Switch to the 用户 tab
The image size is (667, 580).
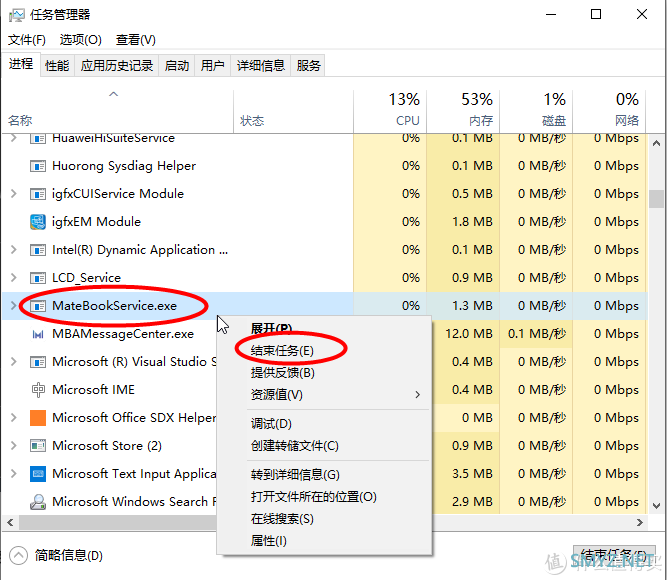[212, 66]
